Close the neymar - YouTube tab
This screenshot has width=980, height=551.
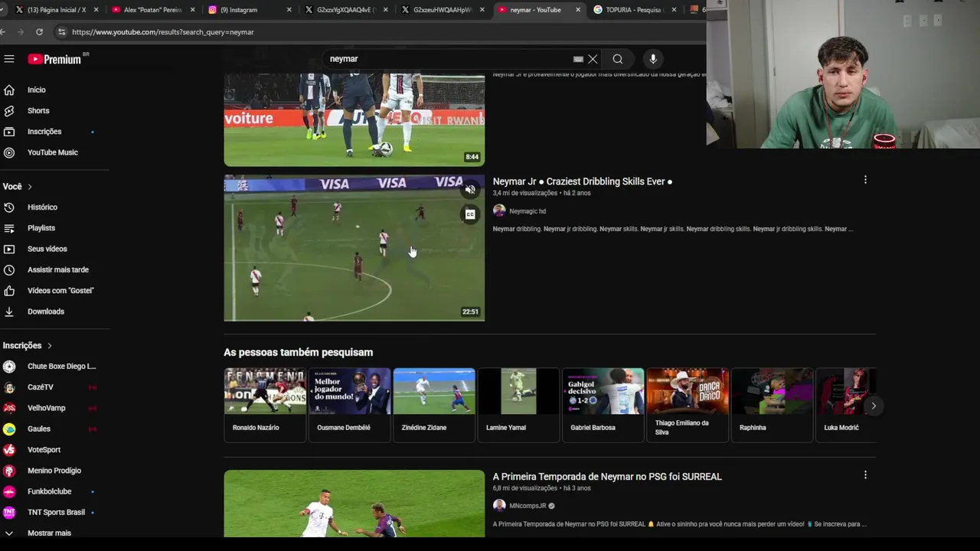pyautogui.click(x=578, y=10)
